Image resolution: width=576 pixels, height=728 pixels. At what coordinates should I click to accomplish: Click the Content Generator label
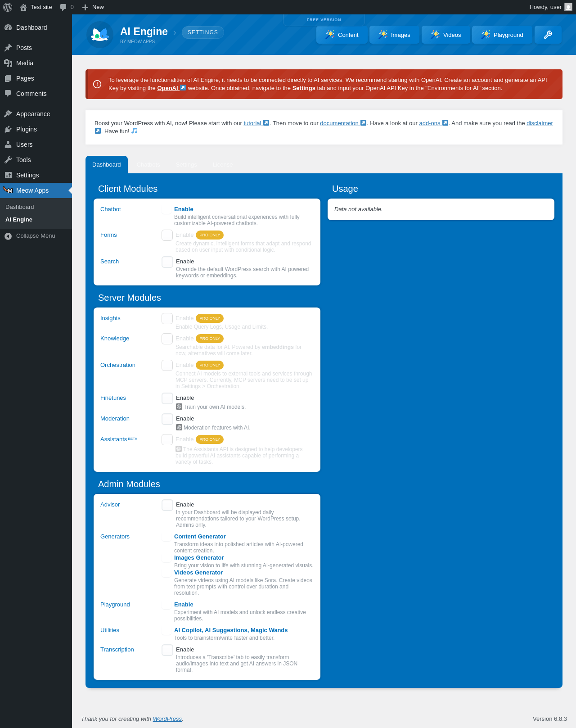pyautogui.click(x=200, y=537)
